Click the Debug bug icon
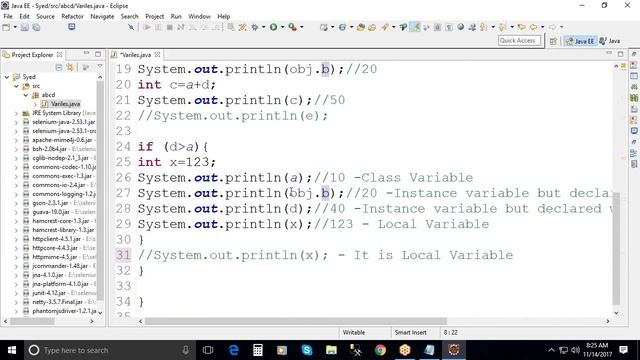The height and width of the screenshot is (360, 640). [x=255, y=27]
